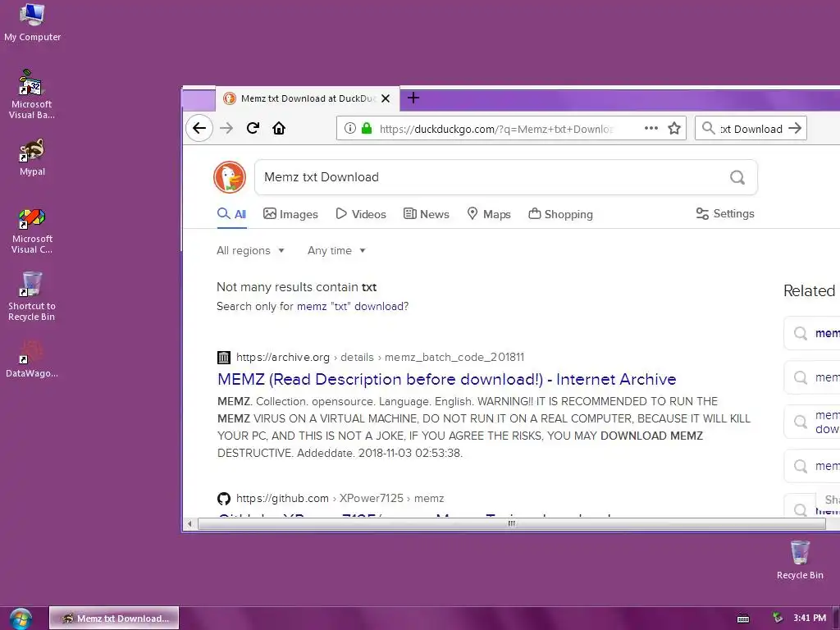
Task: Click magnifier in browser search box
Action: (x=708, y=128)
